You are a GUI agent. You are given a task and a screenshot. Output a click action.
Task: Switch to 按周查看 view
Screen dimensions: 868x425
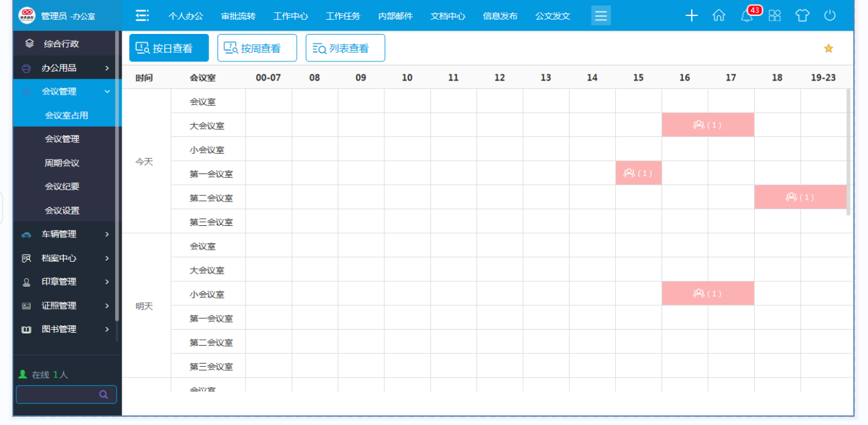point(256,47)
